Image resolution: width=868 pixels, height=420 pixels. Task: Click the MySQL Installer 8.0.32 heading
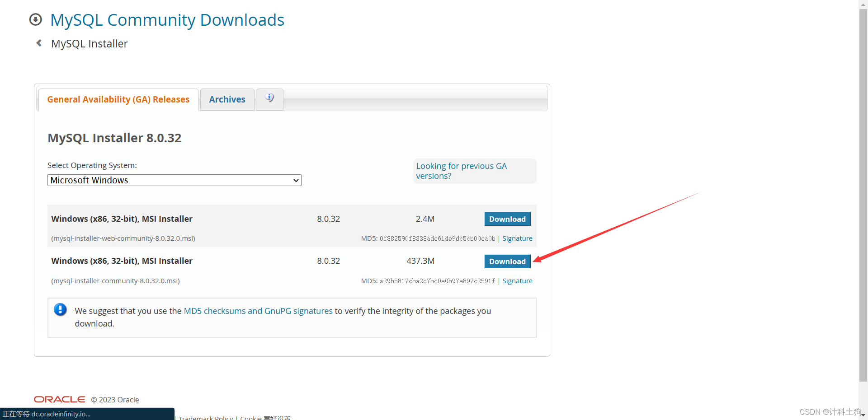click(114, 138)
